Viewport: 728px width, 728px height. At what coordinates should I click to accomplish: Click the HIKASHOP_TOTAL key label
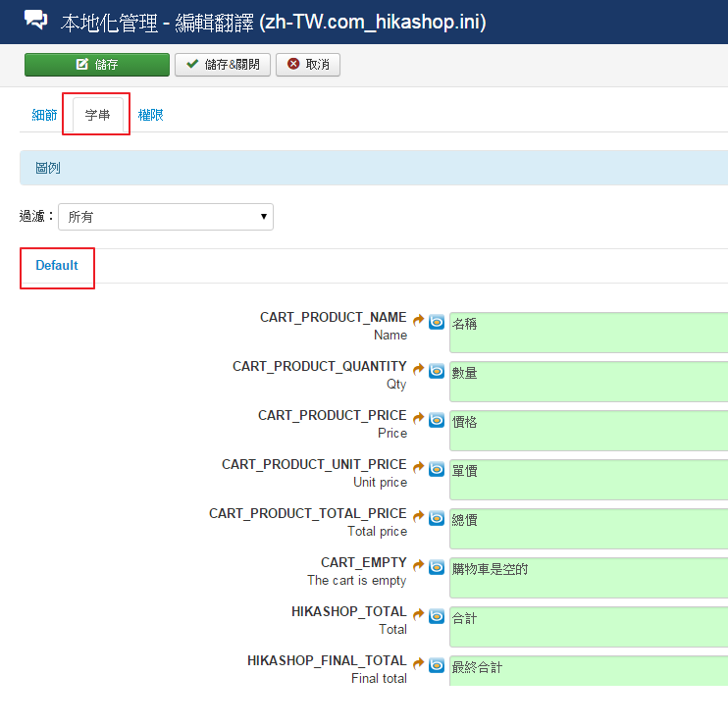[x=348, y=612]
